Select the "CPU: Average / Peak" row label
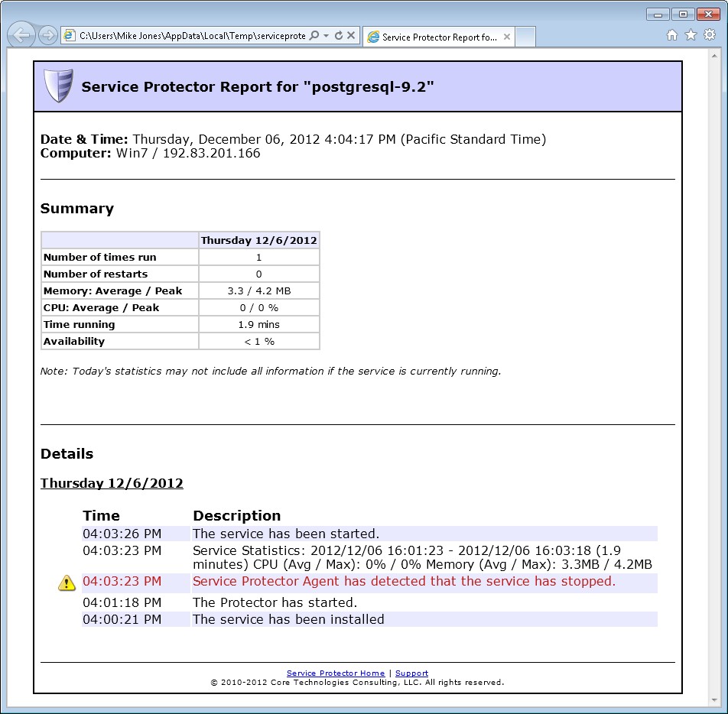Image resolution: width=728 pixels, height=714 pixels. click(x=101, y=308)
